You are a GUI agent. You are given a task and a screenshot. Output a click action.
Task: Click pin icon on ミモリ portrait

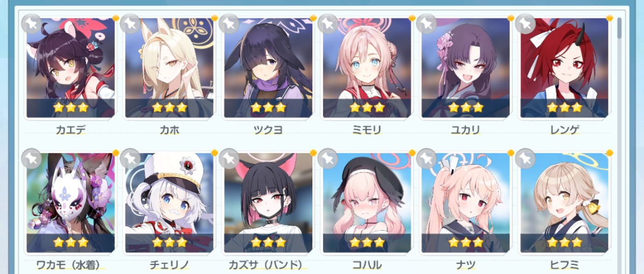[x=327, y=23]
